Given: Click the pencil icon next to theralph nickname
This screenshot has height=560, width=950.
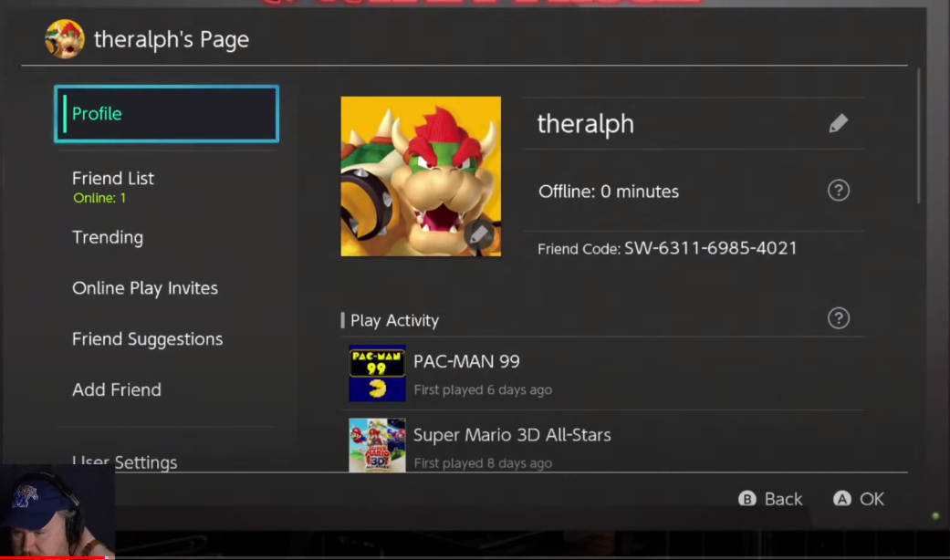Looking at the screenshot, I should click(839, 123).
